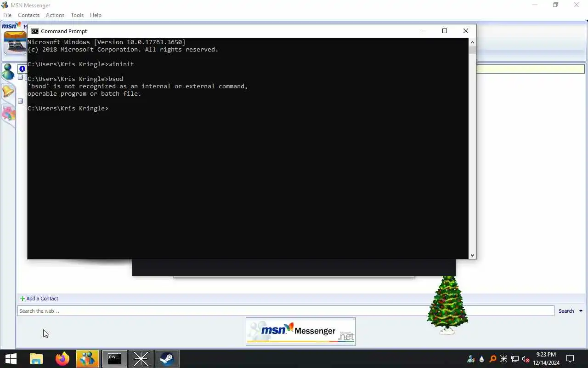The image size is (588, 368).
Task: Open the Help menu
Action: pyautogui.click(x=96, y=15)
